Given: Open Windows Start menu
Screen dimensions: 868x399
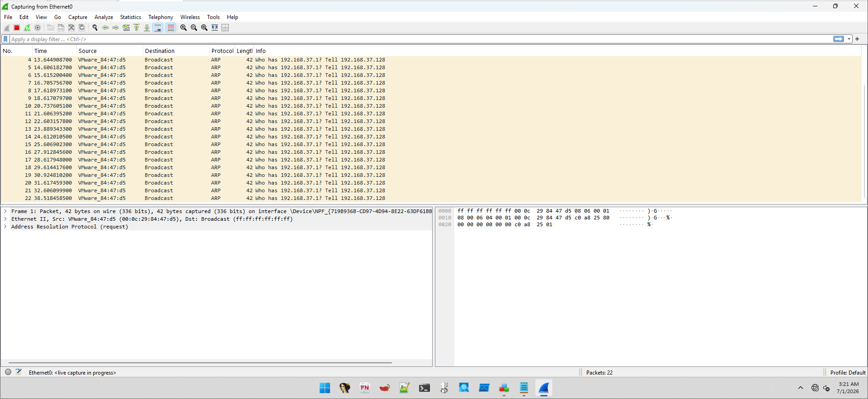Looking at the screenshot, I should tap(325, 388).
